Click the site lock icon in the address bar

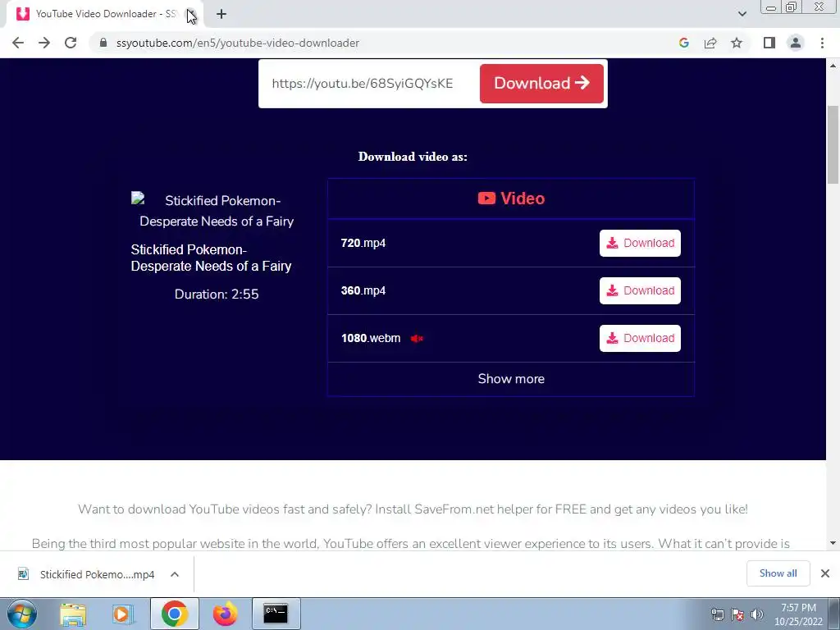click(103, 43)
